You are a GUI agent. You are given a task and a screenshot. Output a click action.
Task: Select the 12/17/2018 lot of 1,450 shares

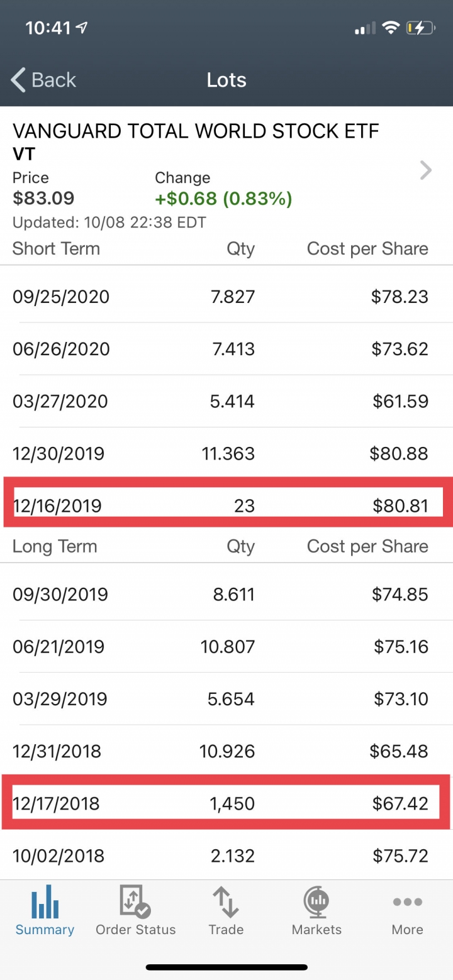226,803
